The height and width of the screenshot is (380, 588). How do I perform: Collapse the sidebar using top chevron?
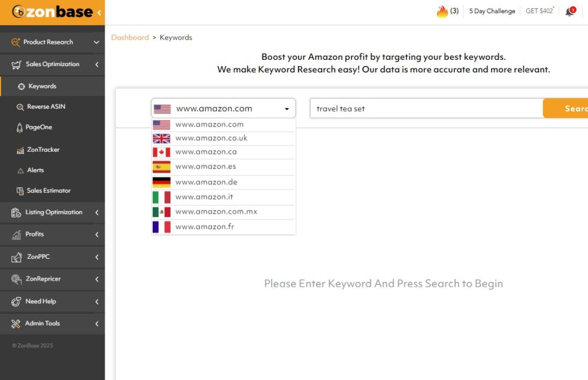pos(99,13)
